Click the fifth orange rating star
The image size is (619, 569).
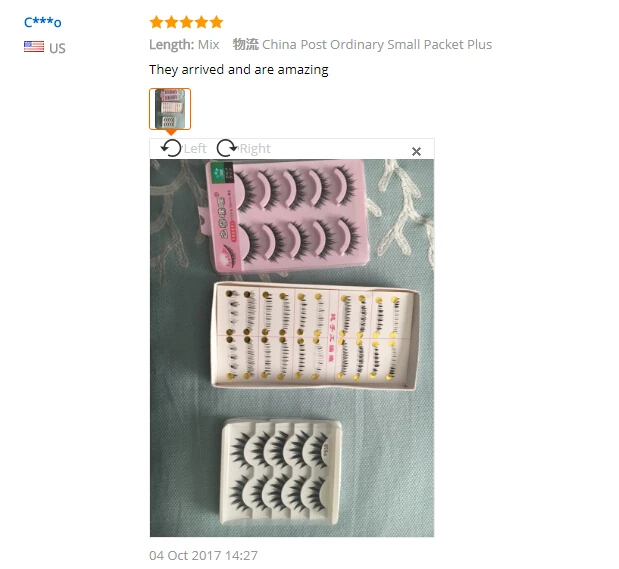click(216, 22)
